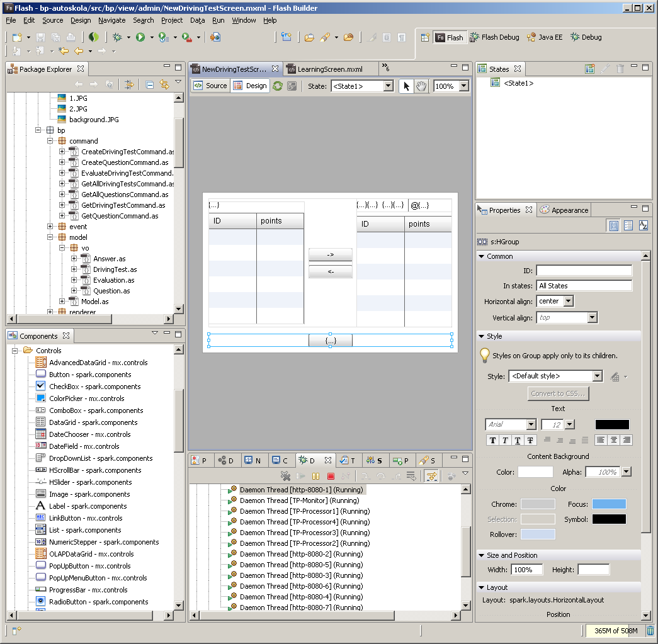
Task: Open the State dropdown
Action: [389, 86]
